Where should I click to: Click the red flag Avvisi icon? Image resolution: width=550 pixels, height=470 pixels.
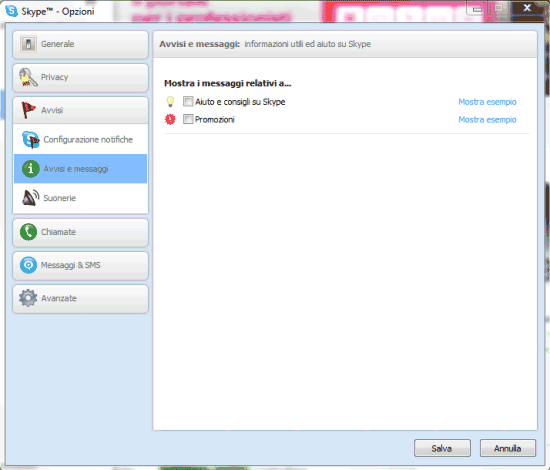point(28,110)
